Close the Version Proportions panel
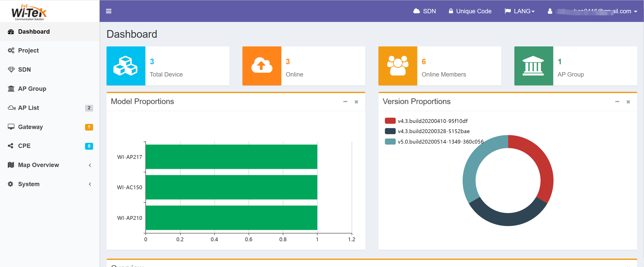This screenshot has width=644, height=267. [628, 102]
